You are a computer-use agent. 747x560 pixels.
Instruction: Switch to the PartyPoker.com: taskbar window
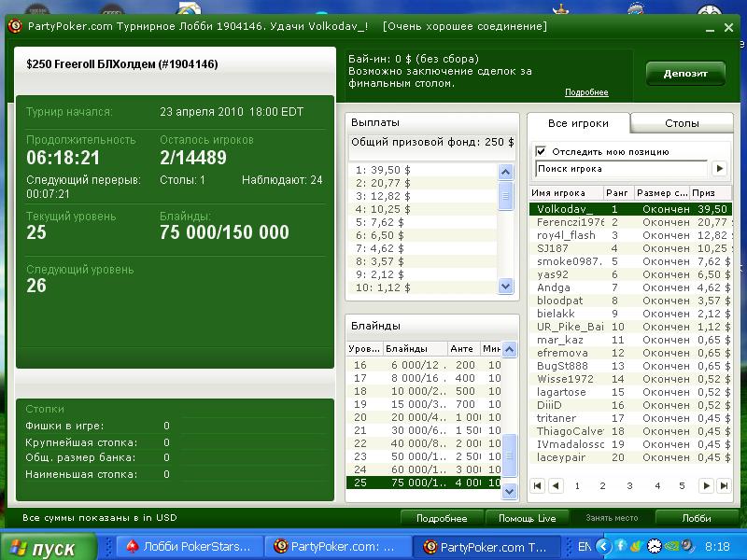point(338,546)
